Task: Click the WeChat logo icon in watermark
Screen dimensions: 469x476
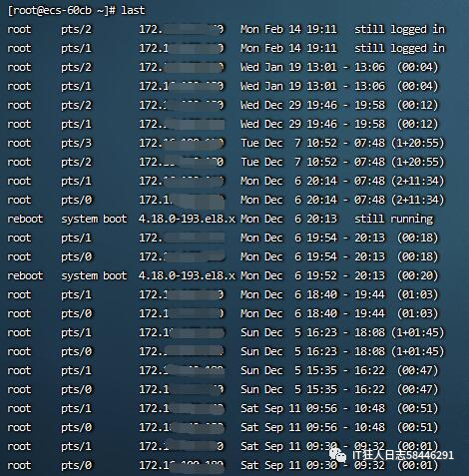Action: (338, 455)
